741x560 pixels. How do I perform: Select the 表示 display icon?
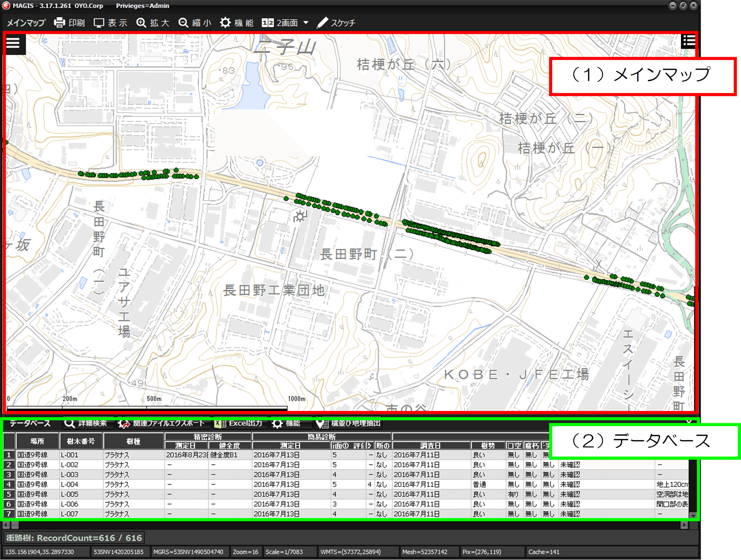(x=99, y=23)
